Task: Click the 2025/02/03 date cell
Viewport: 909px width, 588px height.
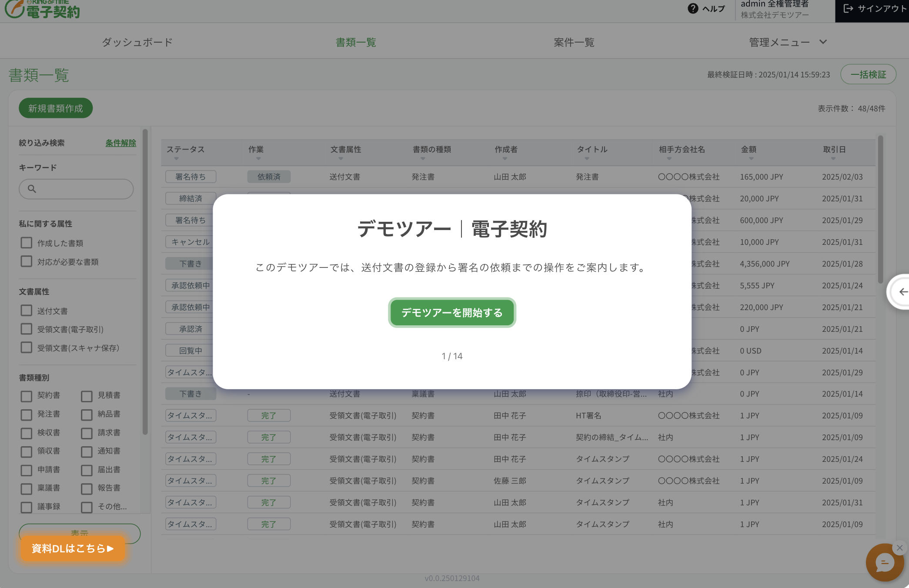Action: (x=842, y=177)
